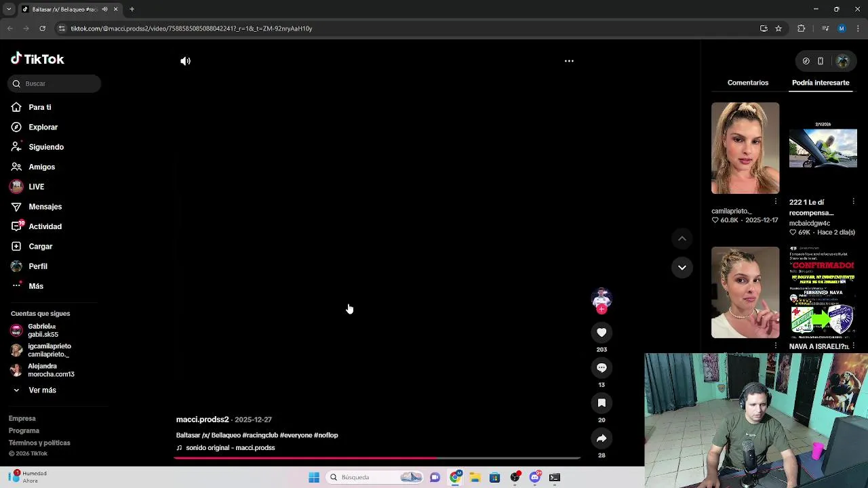868x488 pixels.
Task: Expand Programa footer section
Action: (24, 430)
